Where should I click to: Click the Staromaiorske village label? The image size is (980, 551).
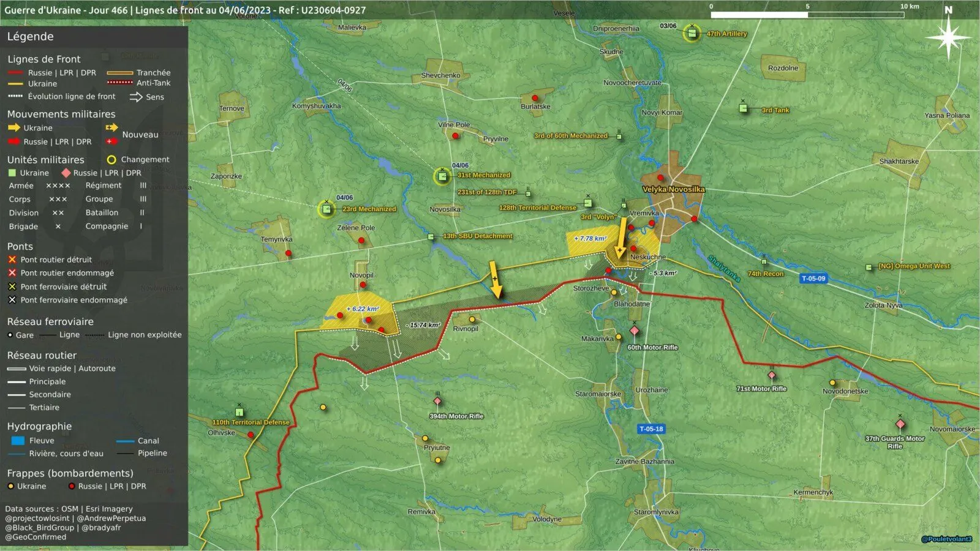(x=598, y=394)
